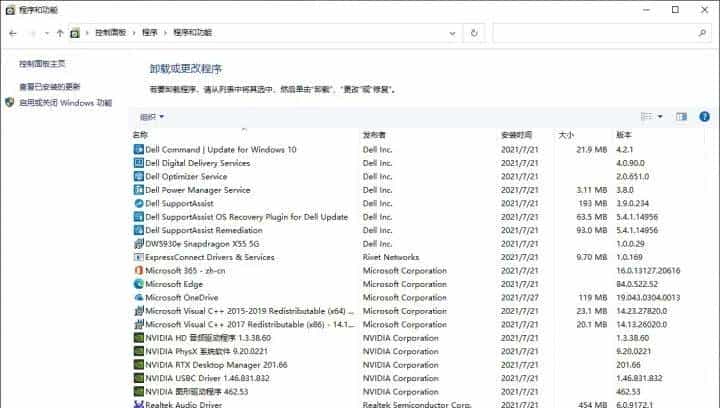Expand the address bar history dropdown
The height and width of the screenshot is (408, 720).
coord(452,33)
